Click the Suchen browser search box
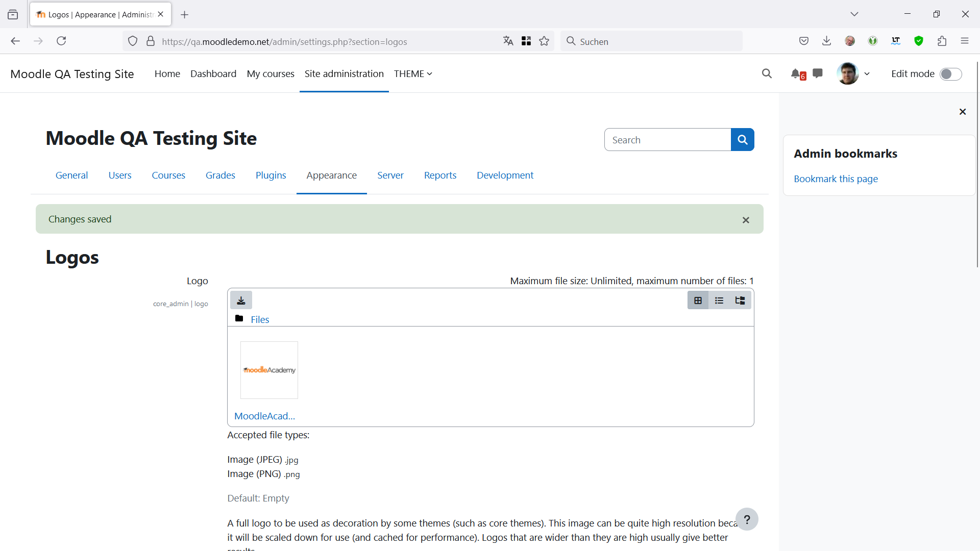 pyautogui.click(x=651, y=41)
